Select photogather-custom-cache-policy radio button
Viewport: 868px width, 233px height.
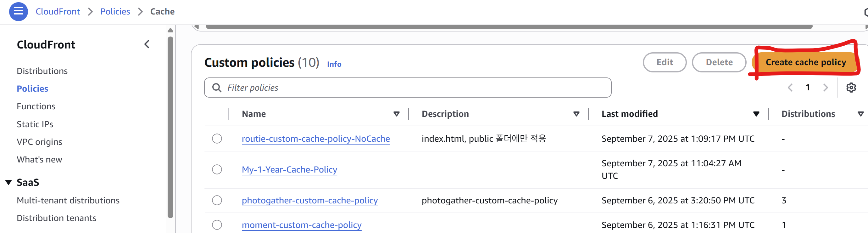[217, 200]
